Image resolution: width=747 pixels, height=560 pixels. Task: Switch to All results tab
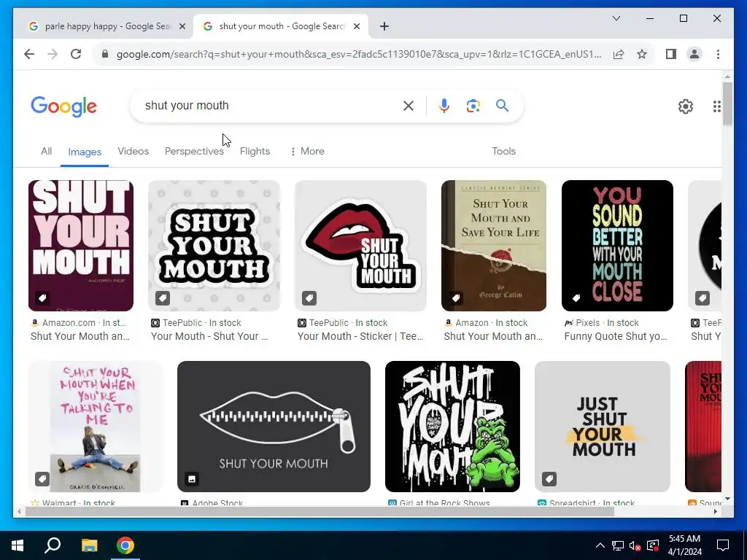pos(46,151)
